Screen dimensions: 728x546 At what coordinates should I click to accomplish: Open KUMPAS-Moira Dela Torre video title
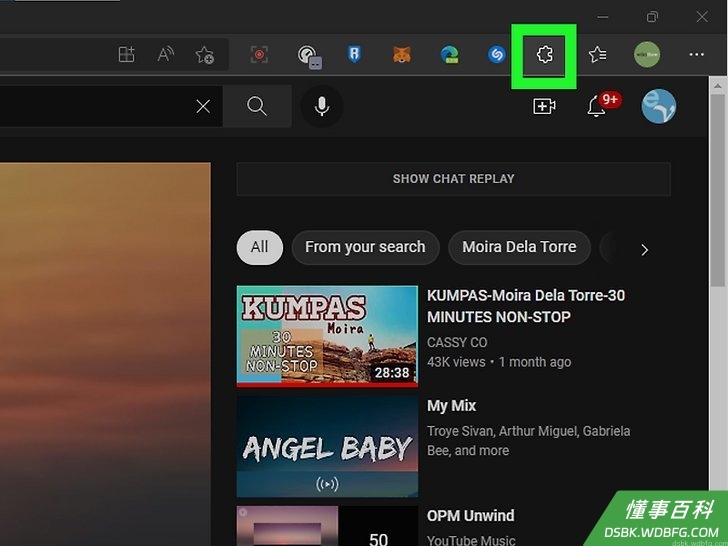pos(526,306)
